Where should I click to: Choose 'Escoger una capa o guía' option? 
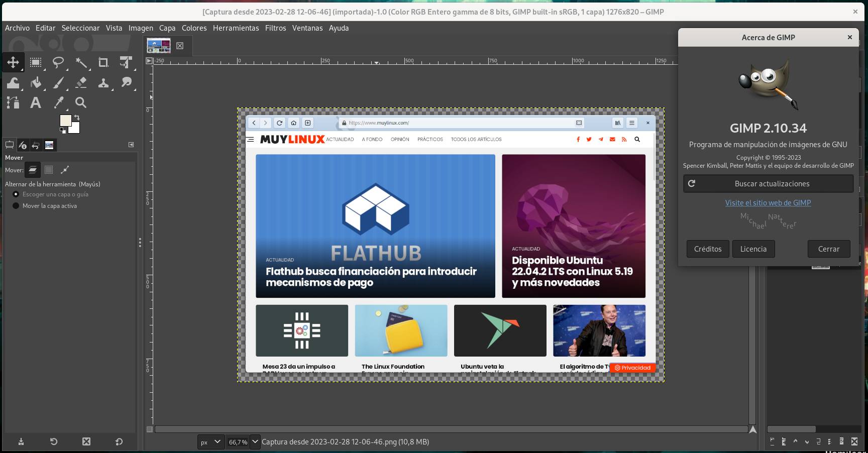click(50, 194)
